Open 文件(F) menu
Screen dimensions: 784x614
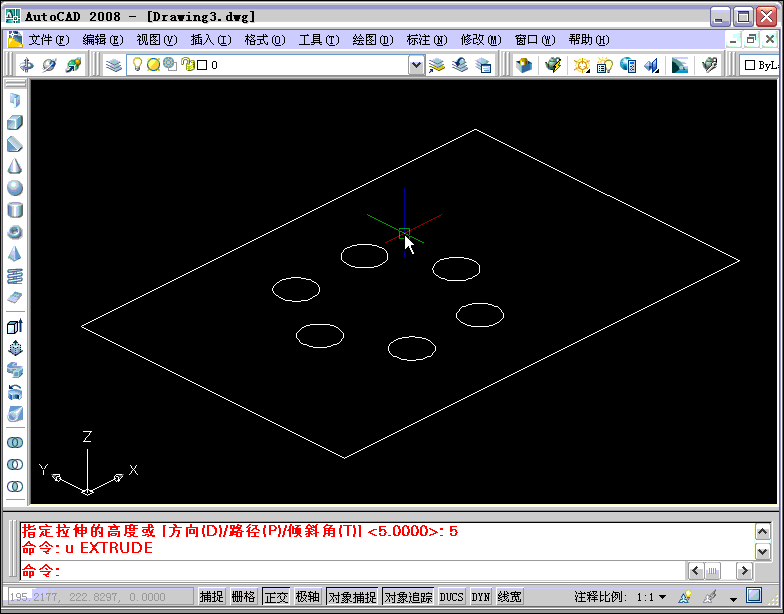(48, 40)
